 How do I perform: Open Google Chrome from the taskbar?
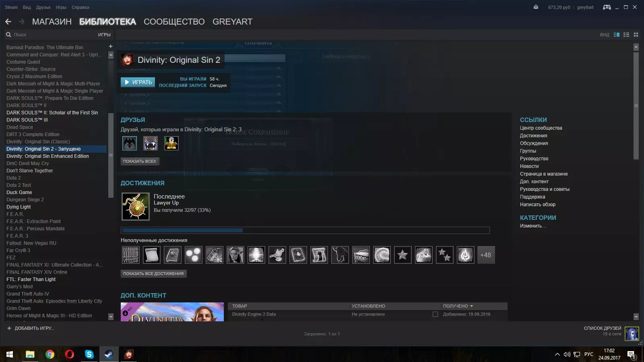[50, 354]
